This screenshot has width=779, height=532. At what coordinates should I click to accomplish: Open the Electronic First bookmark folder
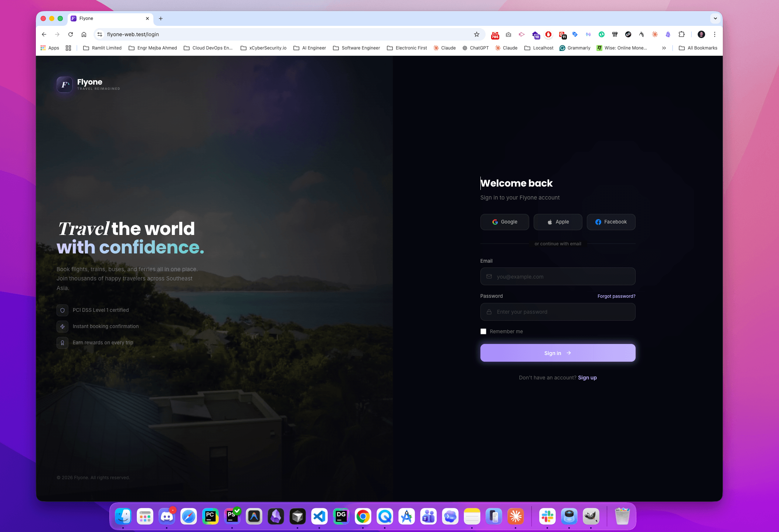[407, 48]
